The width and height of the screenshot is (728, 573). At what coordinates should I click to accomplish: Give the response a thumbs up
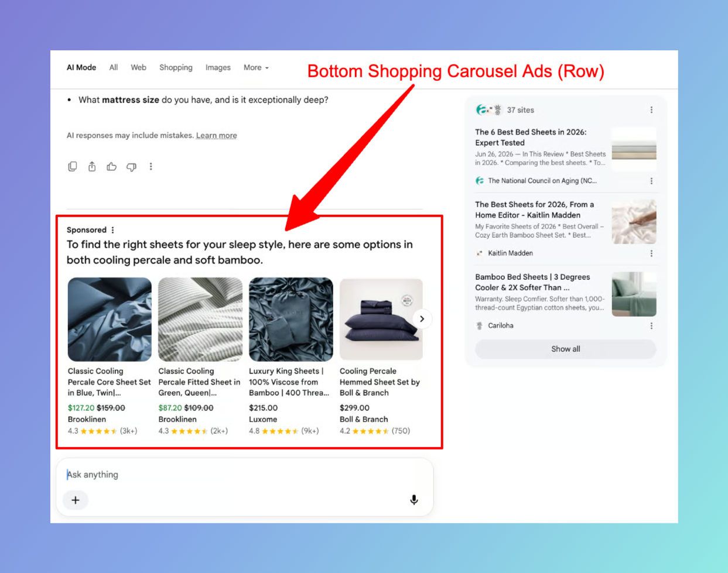coord(111,167)
